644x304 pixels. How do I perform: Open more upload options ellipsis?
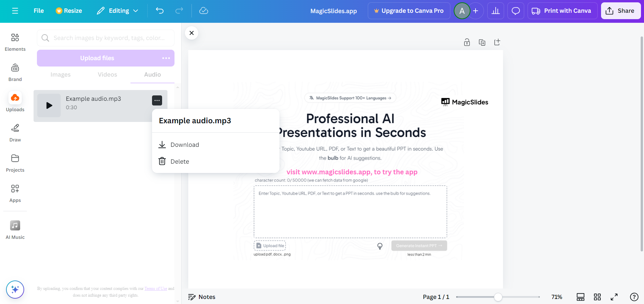point(166,58)
